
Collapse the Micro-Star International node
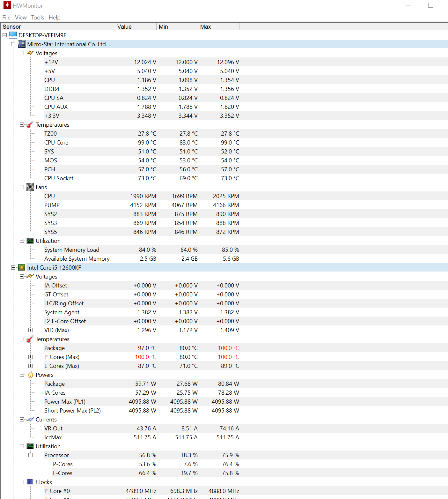(13, 44)
